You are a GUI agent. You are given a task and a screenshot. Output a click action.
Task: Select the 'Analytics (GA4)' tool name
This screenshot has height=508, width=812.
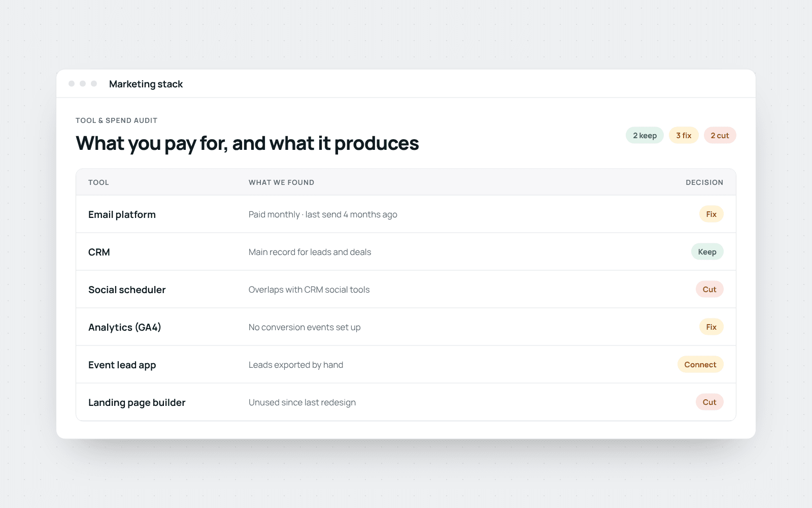click(124, 327)
